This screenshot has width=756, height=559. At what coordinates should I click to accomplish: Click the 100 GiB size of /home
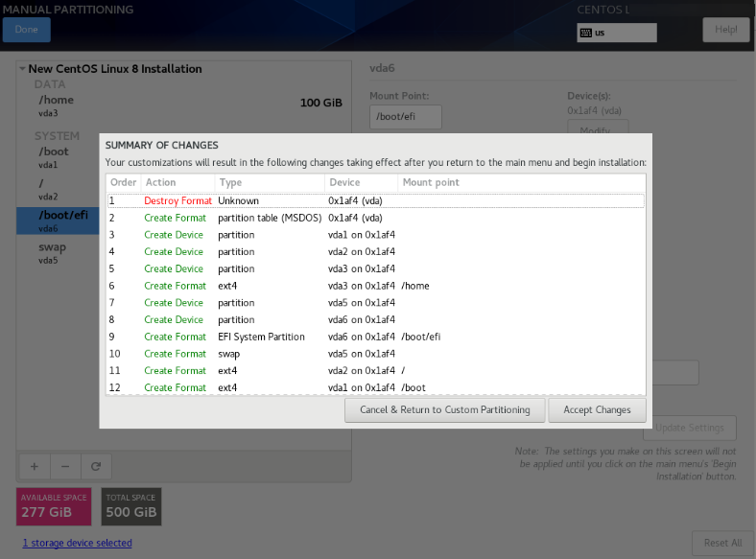point(321,103)
